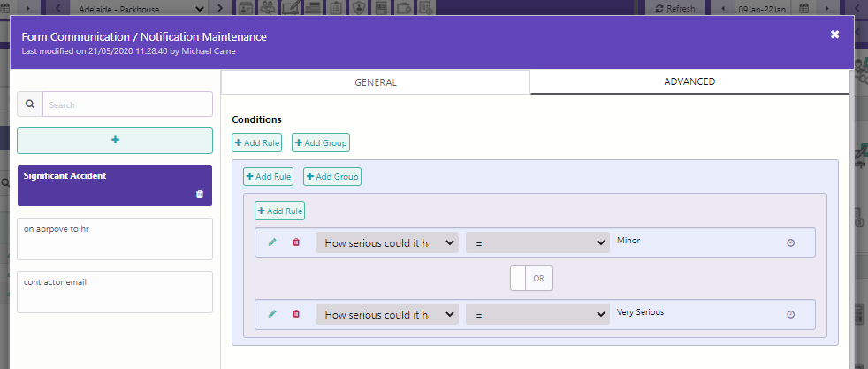868x369 pixels.
Task: Open the 'contractor email' notification
Action: [115, 292]
